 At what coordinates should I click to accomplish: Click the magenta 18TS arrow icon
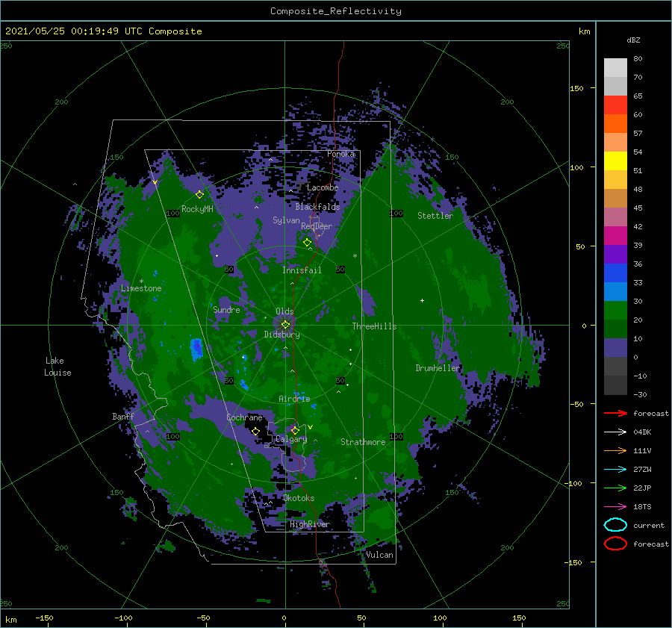[x=615, y=507]
